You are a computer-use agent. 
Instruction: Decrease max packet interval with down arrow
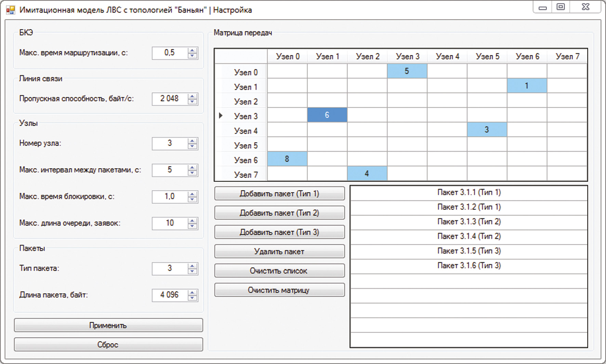point(193,173)
